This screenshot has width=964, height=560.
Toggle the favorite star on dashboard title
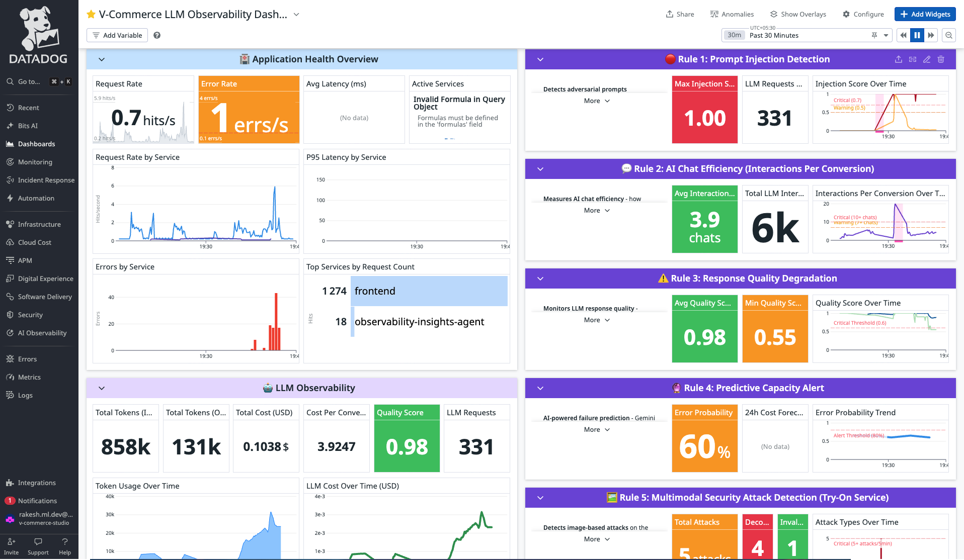pos(91,15)
